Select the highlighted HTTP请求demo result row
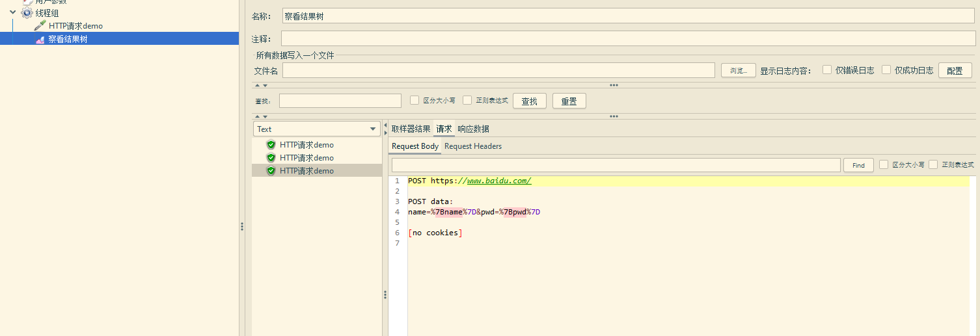980x336 pixels. (x=317, y=170)
